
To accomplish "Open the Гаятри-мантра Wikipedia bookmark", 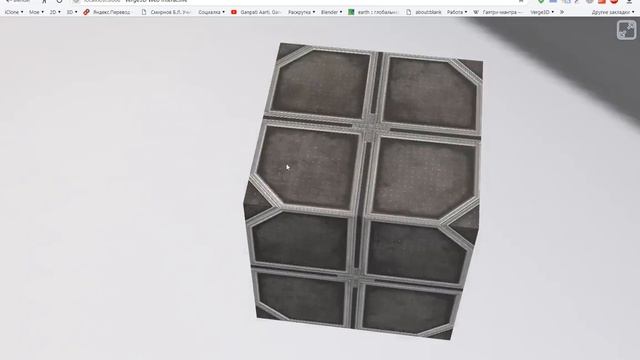I will [498, 12].
